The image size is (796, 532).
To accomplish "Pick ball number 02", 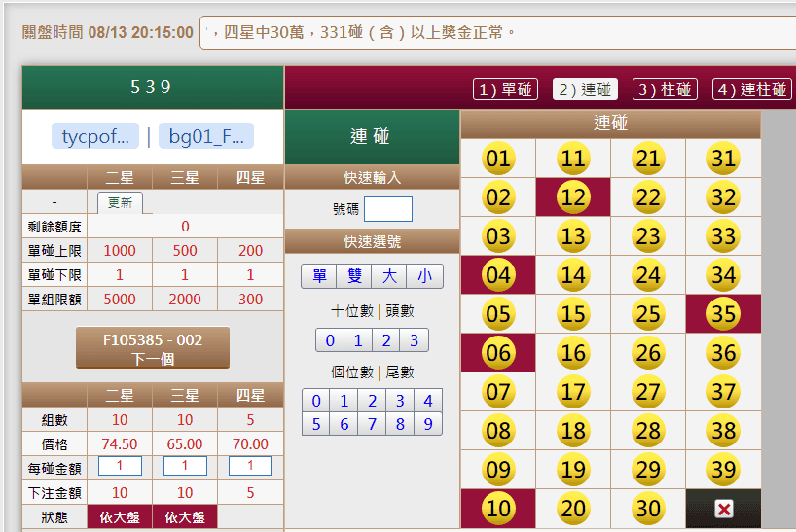I will tap(498, 197).
